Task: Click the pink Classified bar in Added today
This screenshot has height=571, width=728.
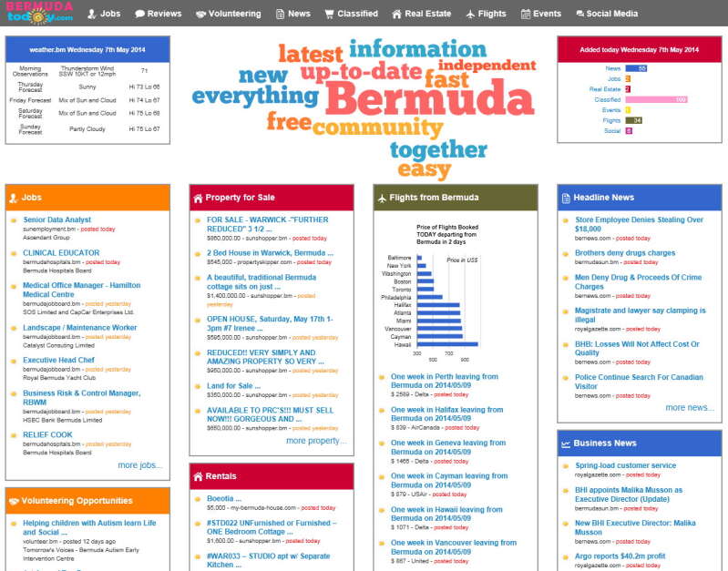Action: click(656, 100)
